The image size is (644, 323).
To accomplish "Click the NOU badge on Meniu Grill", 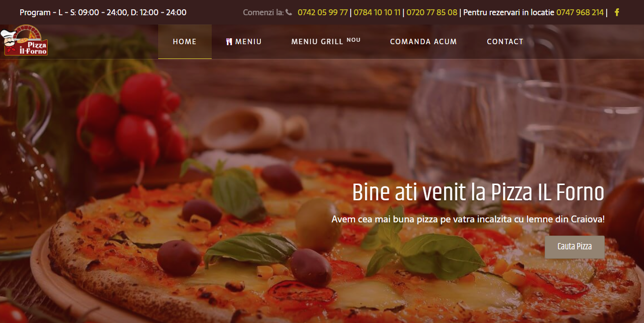I will click(x=353, y=39).
